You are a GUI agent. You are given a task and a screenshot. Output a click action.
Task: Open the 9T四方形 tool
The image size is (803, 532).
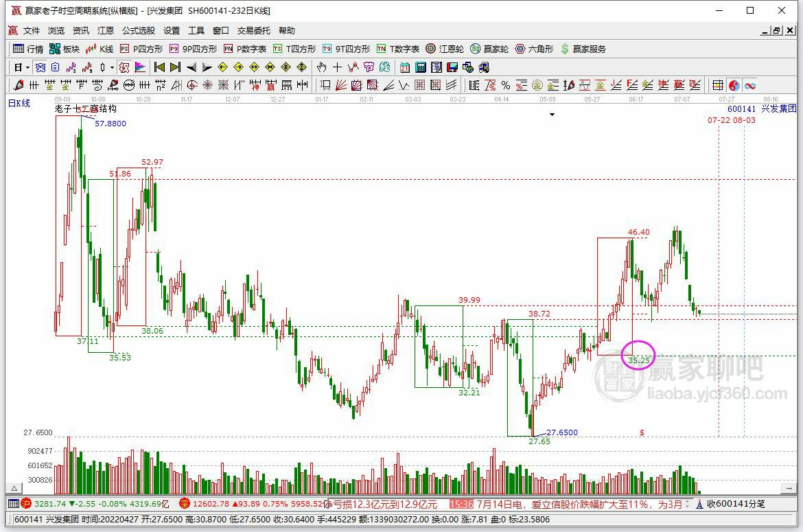click(346, 49)
